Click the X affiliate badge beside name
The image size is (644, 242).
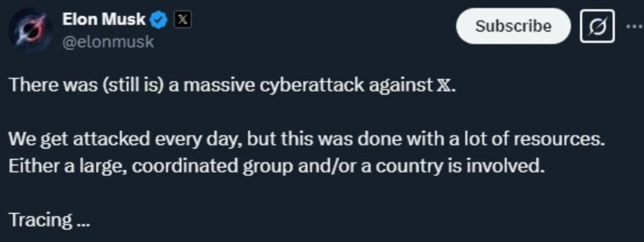coord(182,20)
